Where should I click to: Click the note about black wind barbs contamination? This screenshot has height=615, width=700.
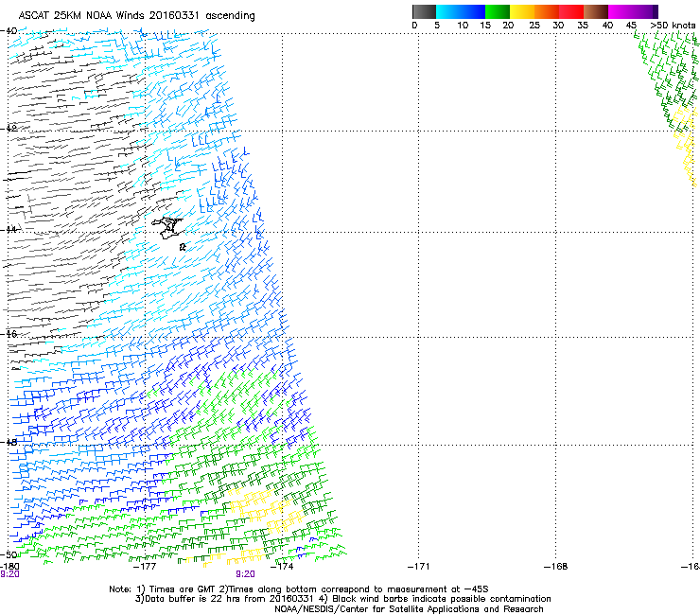point(435,599)
